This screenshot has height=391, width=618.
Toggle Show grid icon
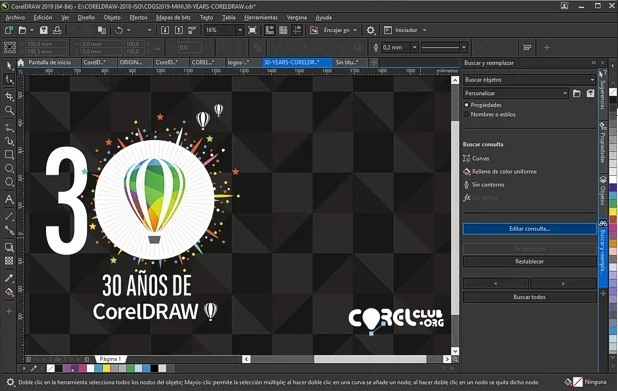283,30
